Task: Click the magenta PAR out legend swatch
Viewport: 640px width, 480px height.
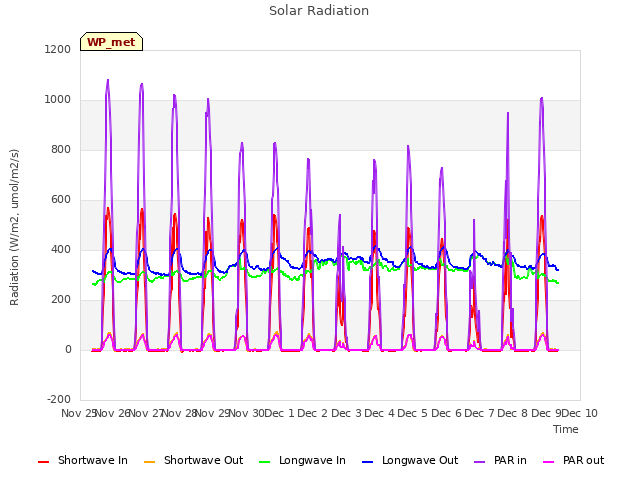Action: click(x=549, y=462)
